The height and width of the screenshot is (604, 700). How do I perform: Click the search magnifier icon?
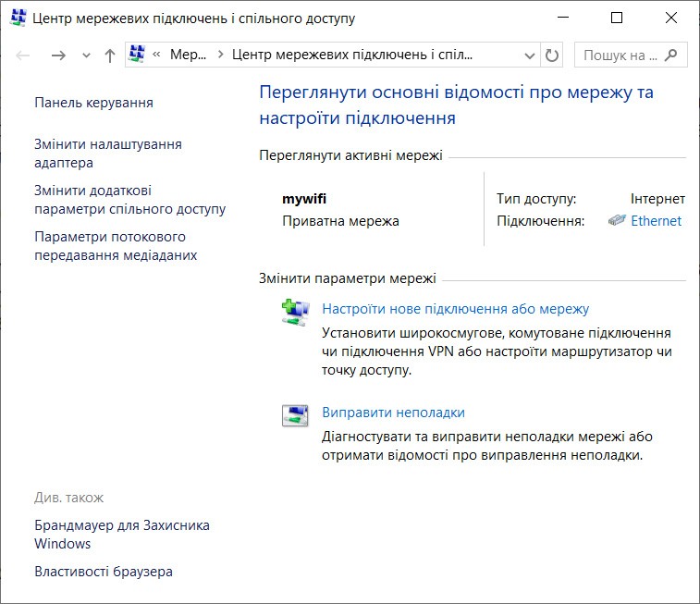pos(671,55)
